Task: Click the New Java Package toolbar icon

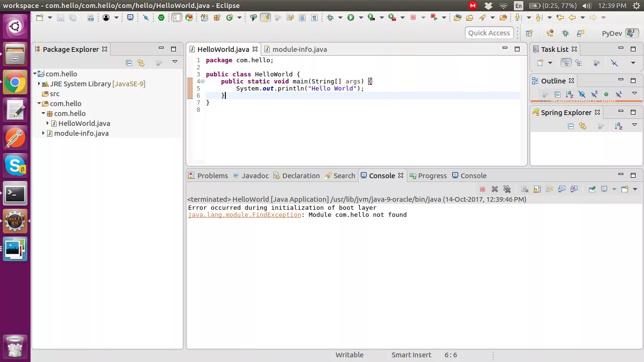Action: [x=217, y=17]
